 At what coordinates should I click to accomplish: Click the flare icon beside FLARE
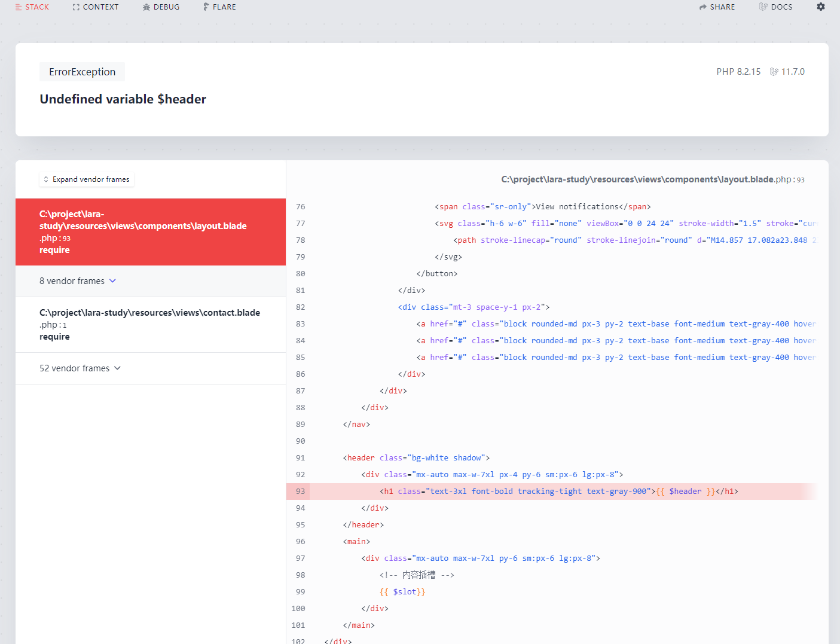coord(206,7)
